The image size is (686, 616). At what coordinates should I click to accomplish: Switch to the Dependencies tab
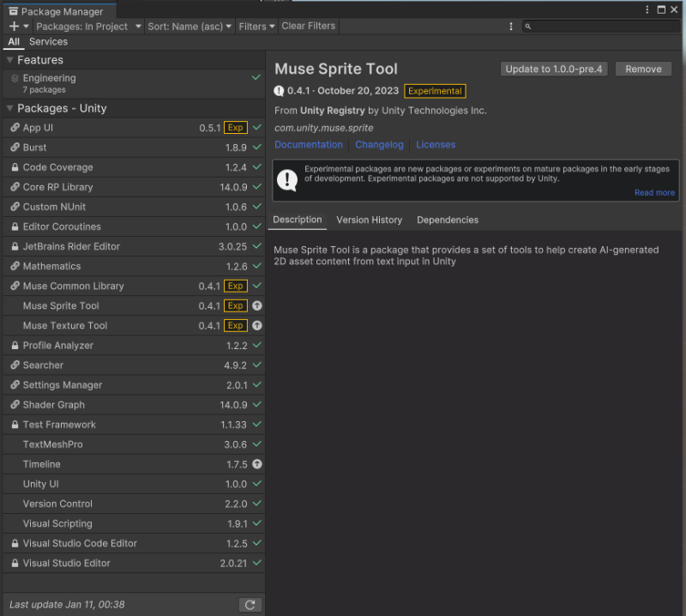tap(447, 220)
